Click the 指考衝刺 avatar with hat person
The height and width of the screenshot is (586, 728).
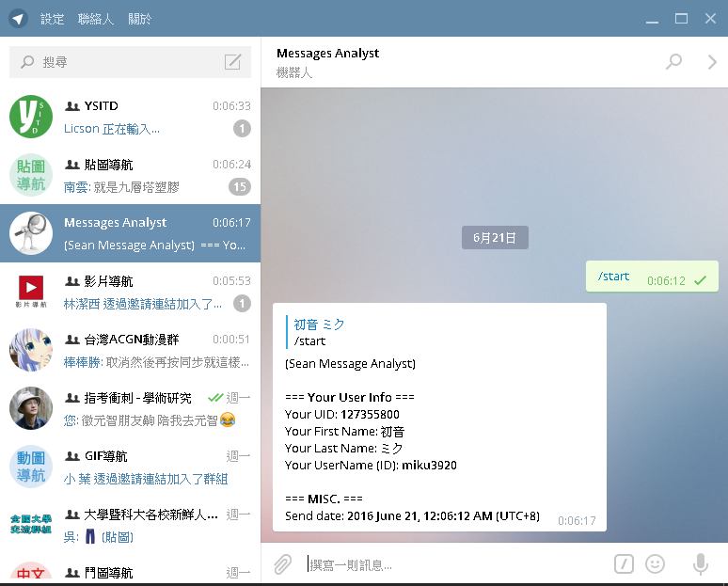pyautogui.click(x=31, y=408)
